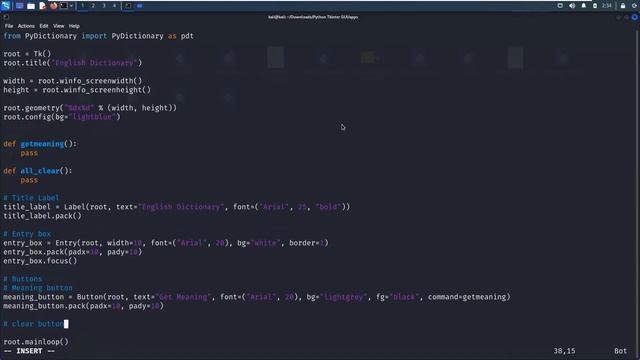Open the volume control tray icon
The image size is (640, 360).
click(572, 6)
